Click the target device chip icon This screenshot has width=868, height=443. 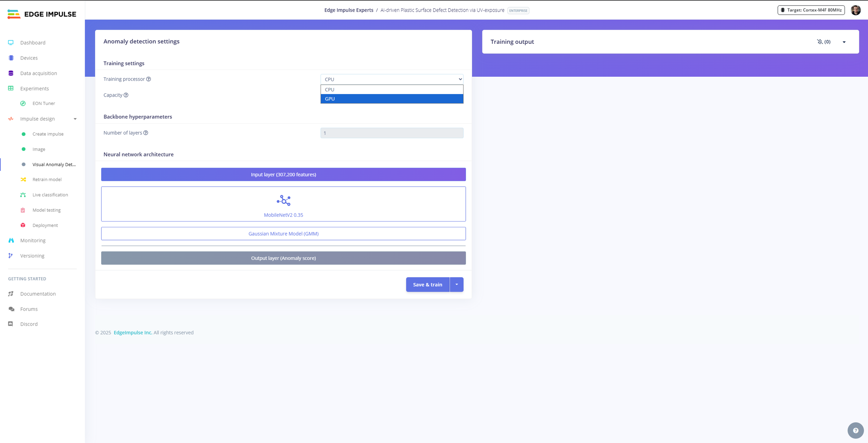(x=783, y=10)
